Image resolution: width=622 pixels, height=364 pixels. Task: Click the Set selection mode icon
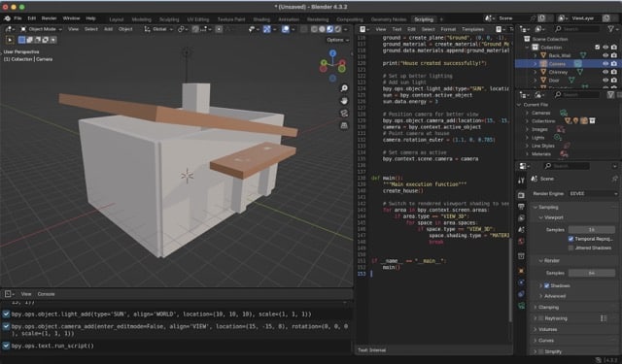tap(21, 40)
